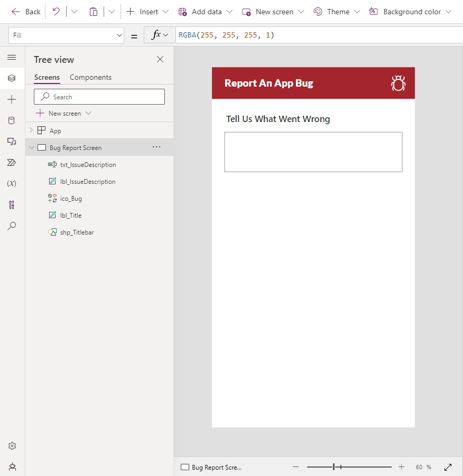Select the Screens tab
Viewport: 463px width, 476px height.
47,77
